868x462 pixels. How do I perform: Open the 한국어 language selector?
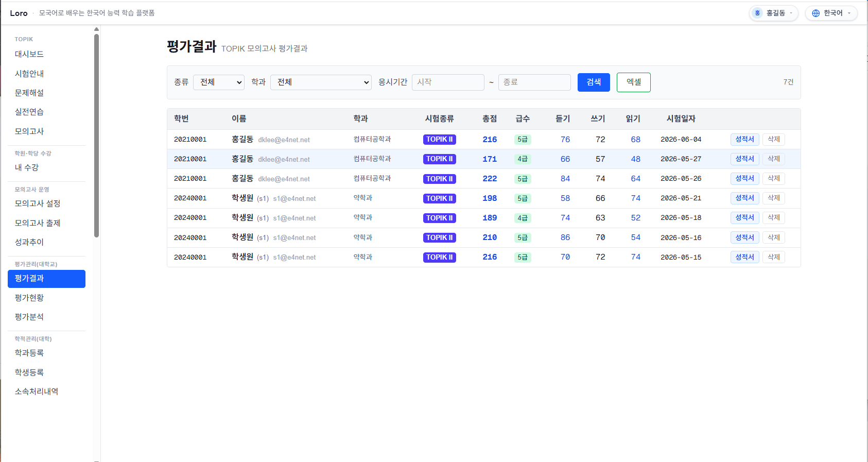point(831,13)
